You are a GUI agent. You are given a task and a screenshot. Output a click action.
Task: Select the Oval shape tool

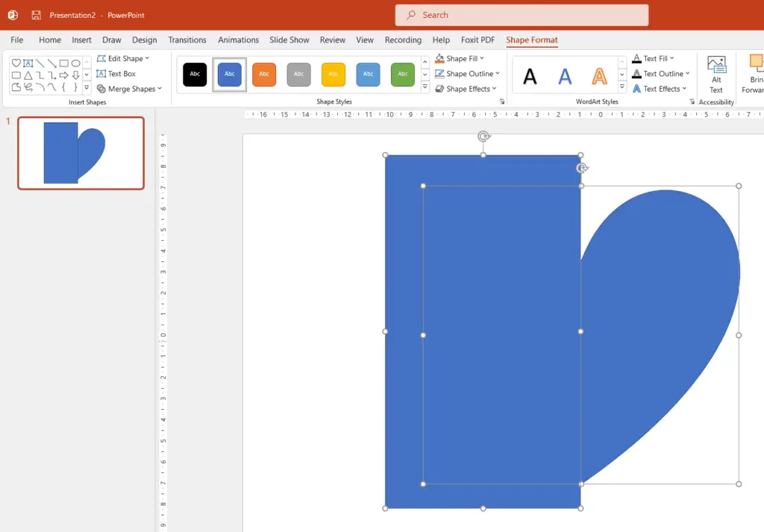[x=75, y=63]
